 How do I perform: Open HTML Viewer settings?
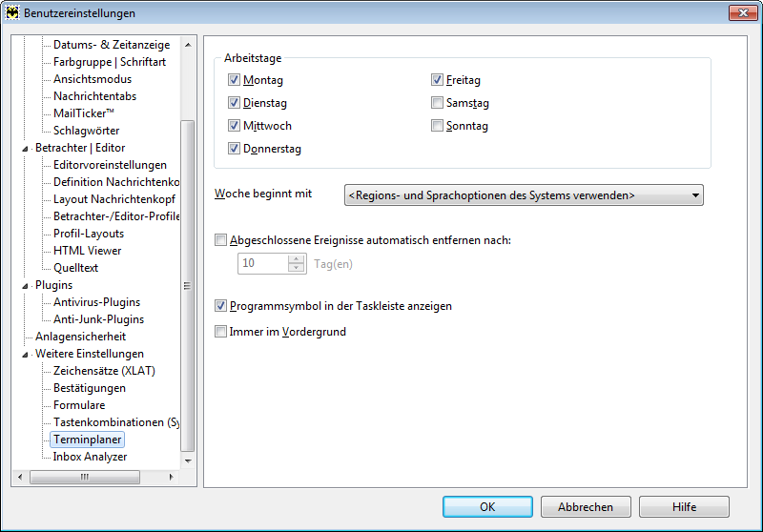click(x=87, y=251)
